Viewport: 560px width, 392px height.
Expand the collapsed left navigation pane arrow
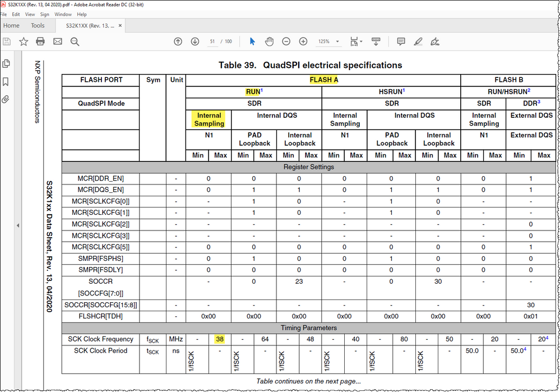18,225
